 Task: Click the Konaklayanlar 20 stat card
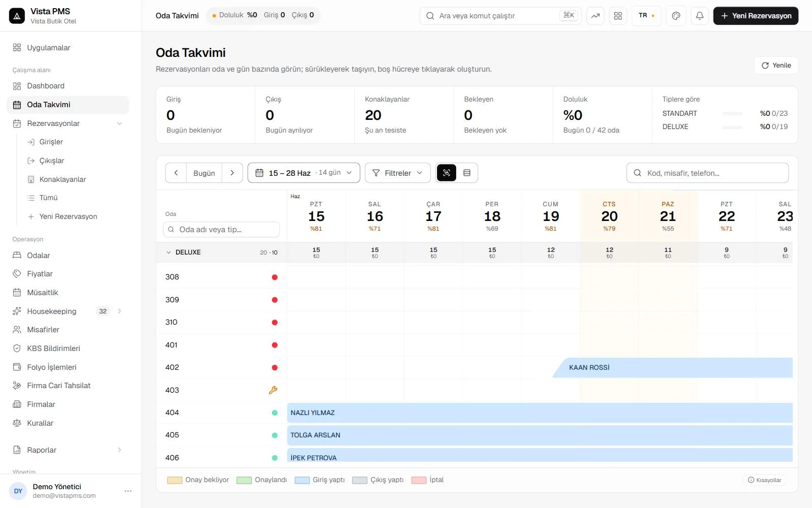(x=404, y=115)
